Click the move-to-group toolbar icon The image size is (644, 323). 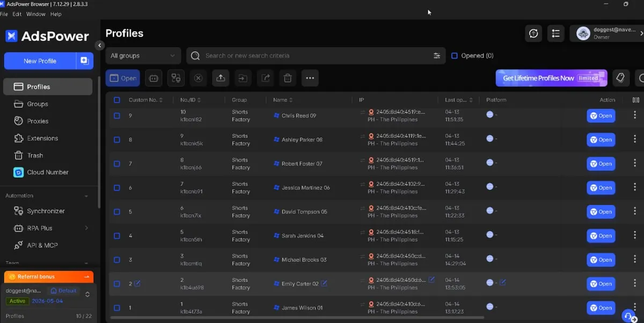coord(243,78)
